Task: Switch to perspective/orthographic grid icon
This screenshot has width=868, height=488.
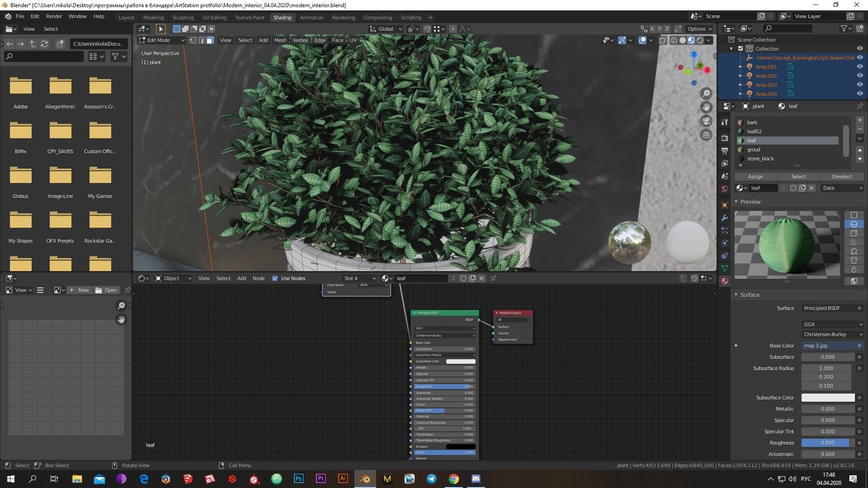Action: click(x=706, y=135)
